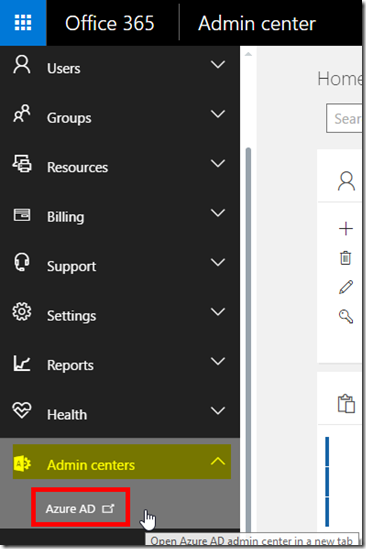Open the Resources menu item

pyautogui.click(x=77, y=167)
